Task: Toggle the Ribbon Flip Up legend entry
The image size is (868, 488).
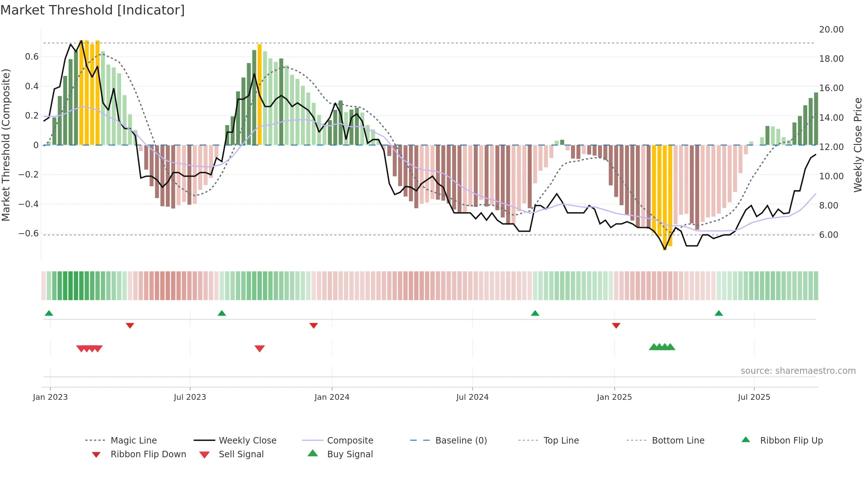Action: tap(782, 440)
